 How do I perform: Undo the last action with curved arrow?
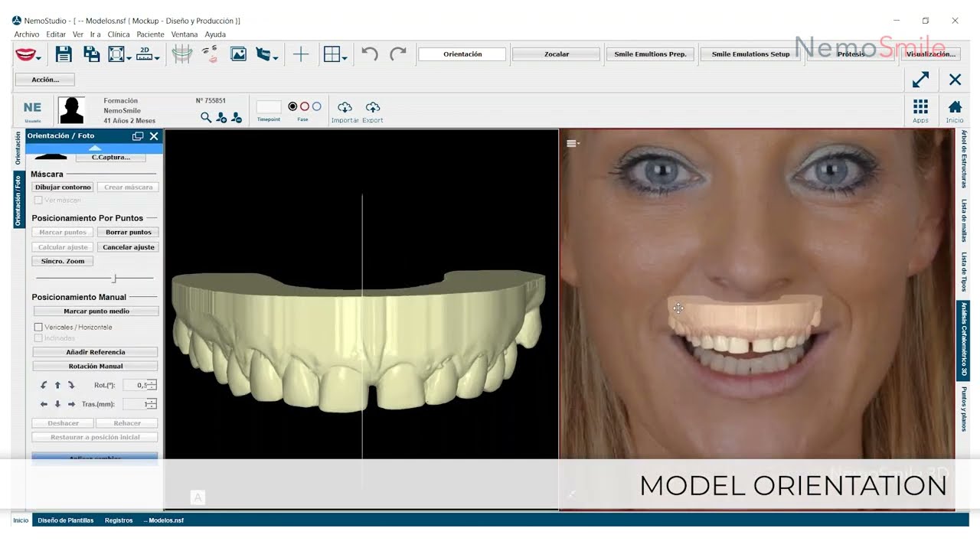coord(370,54)
